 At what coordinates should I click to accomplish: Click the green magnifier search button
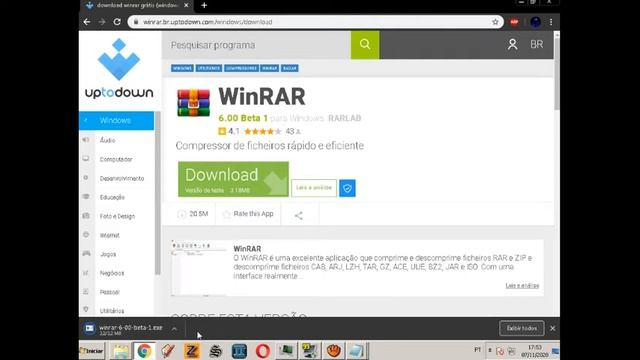click(x=365, y=45)
